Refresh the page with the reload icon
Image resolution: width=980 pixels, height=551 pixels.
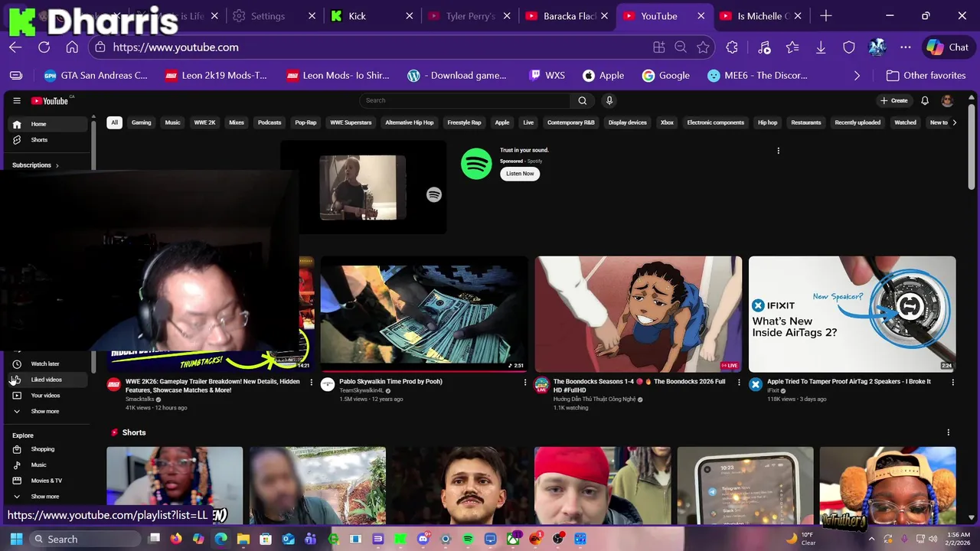tap(44, 47)
